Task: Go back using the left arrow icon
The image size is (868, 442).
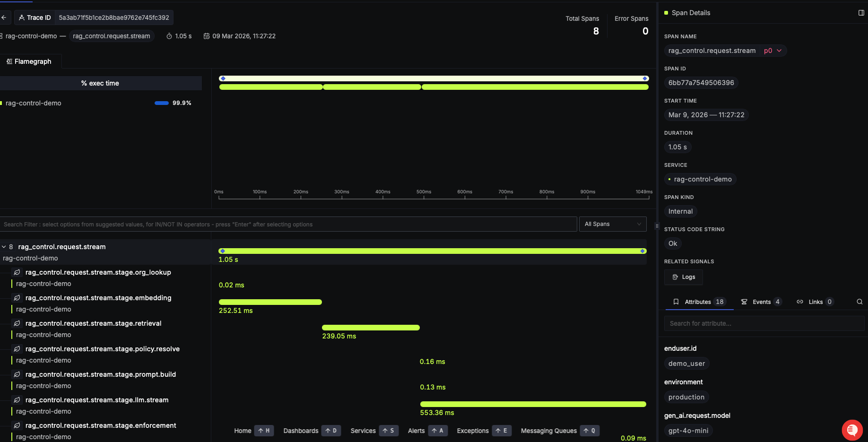Action: pyautogui.click(x=4, y=17)
